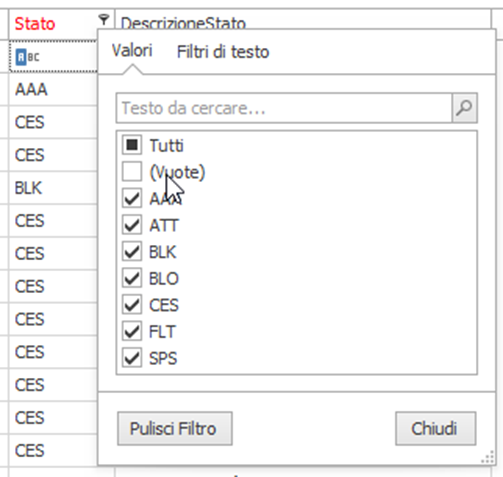Uncheck the FLT value checkbox
This screenshot has width=503, height=477.
132,331
